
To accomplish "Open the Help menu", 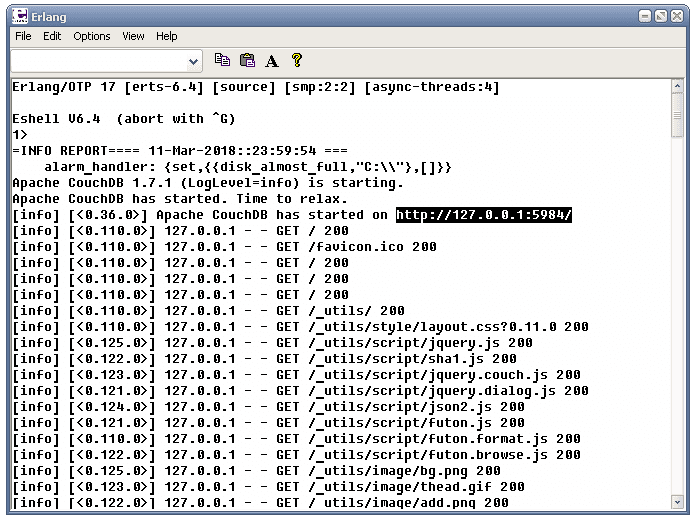I will pos(167,36).
